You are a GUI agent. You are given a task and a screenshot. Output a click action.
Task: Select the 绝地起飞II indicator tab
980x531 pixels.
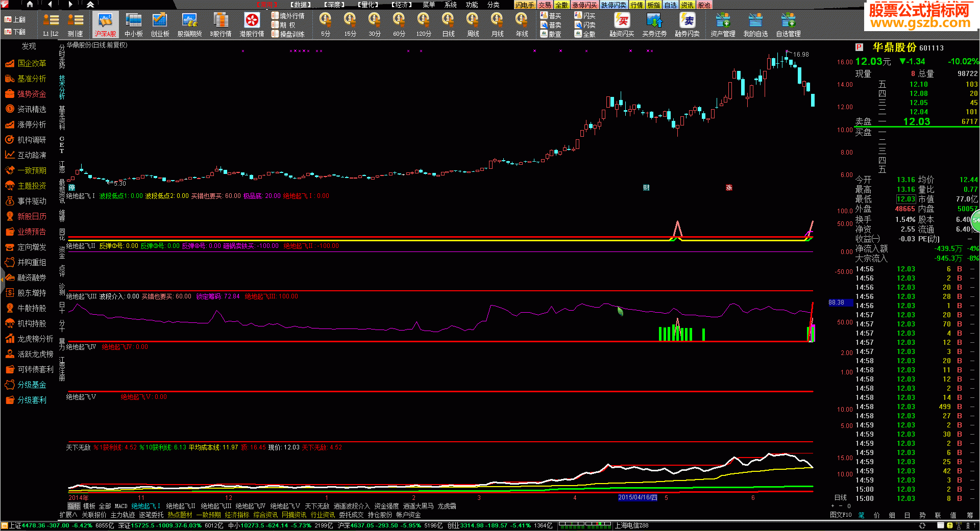coord(181,506)
